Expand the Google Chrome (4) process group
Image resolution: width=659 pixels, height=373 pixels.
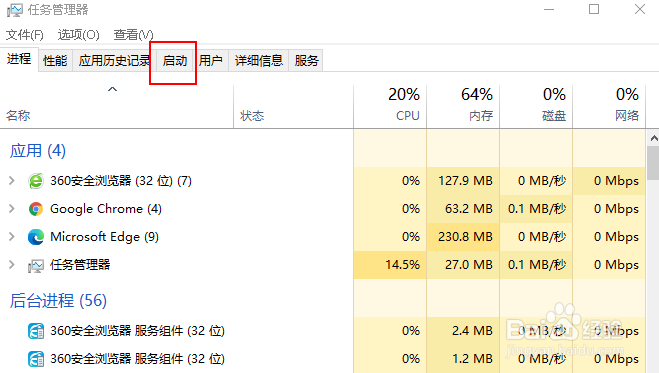[12, 209]
